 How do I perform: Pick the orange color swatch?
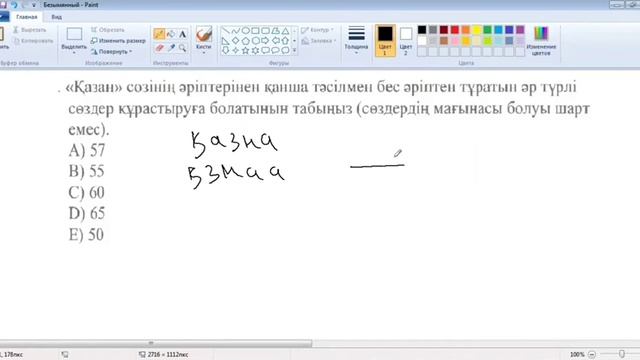pos(466,29)
